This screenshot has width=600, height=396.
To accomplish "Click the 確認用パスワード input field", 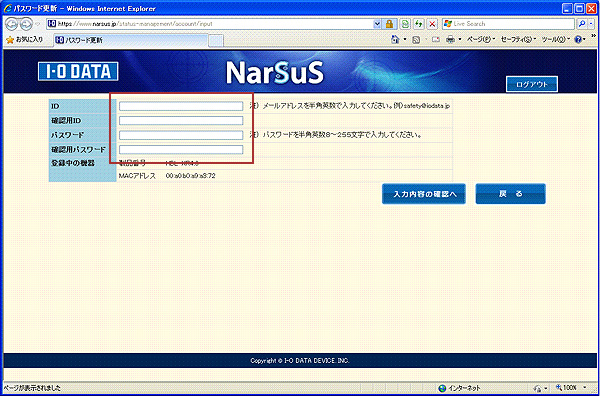I will click(181, 150).
